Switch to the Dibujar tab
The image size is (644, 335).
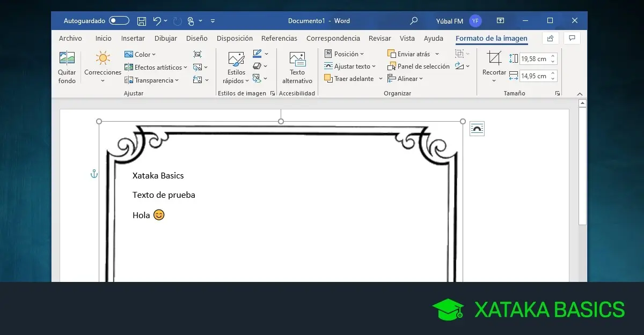tap(166, 38)
